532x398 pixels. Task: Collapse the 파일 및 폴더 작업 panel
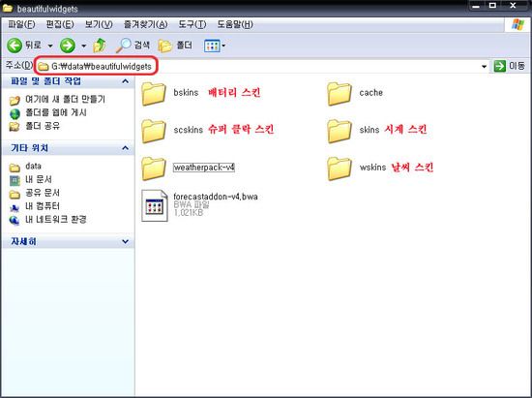click(125, 81)
